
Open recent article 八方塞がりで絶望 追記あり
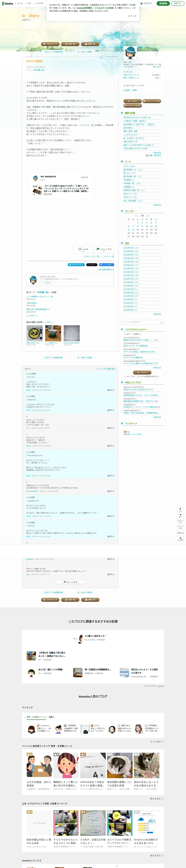[135, 121]
